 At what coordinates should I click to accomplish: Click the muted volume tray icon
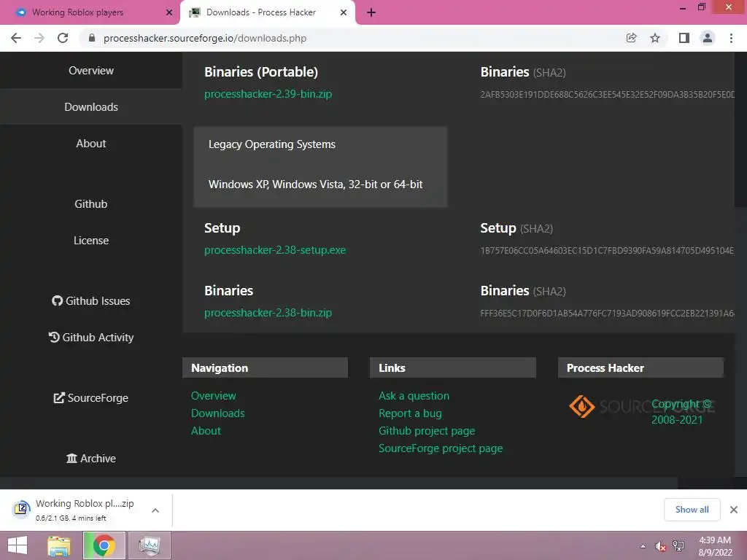pos(660,546)
